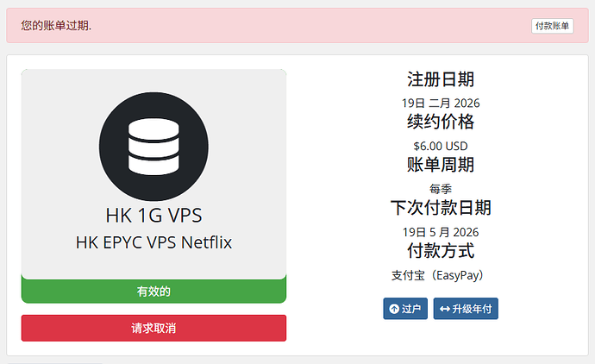Click the green 有效的 status bar
Screen dimensions: 595x364
pyautogui.click(x=153, y=292)
